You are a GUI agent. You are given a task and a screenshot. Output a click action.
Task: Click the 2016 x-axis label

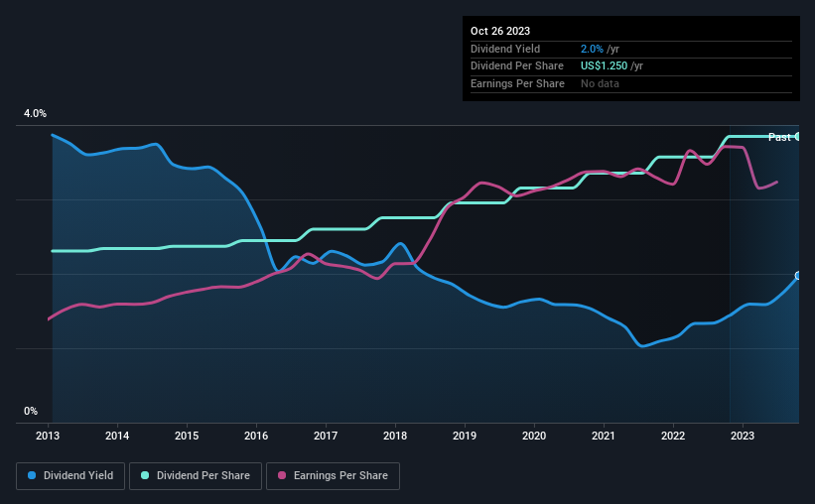tap(256, 436)
